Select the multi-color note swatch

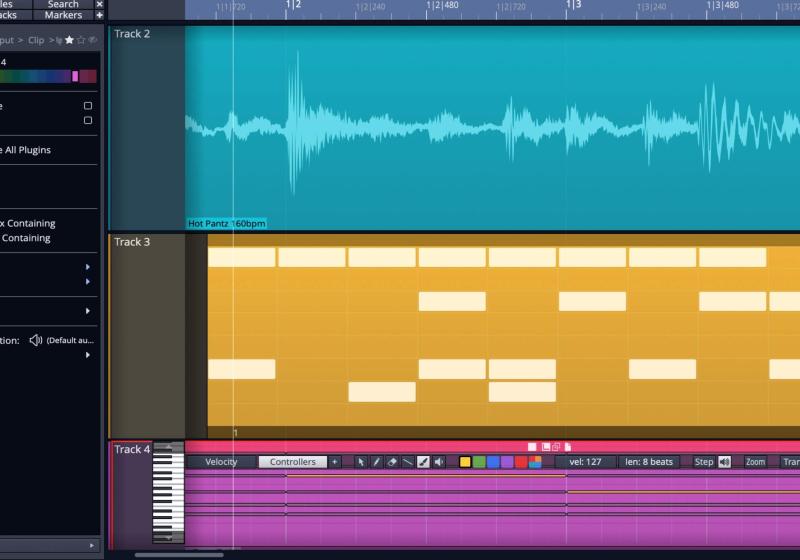pos(535,462)
